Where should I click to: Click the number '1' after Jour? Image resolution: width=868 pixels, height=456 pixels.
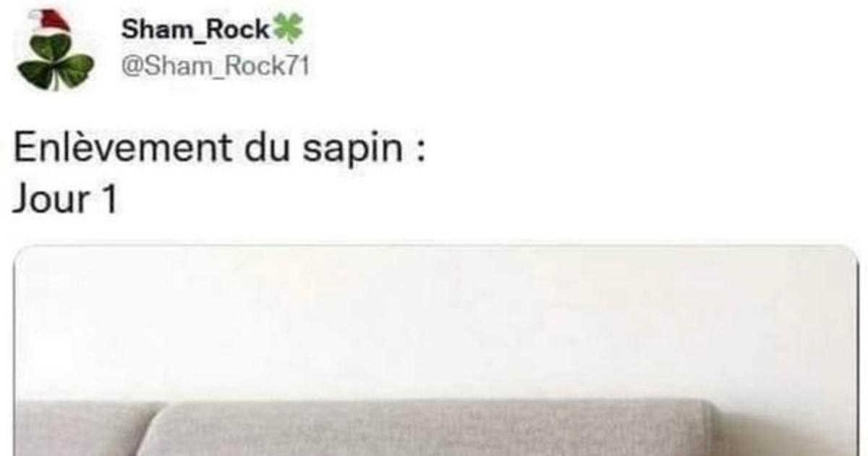pos(108,199)
